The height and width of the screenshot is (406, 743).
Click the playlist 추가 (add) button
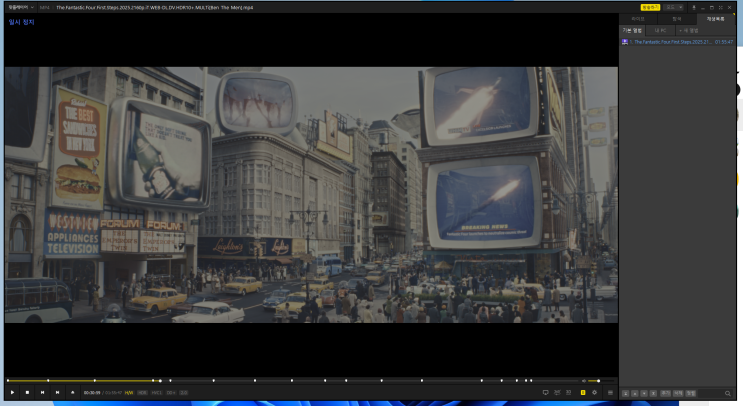pyautogui.click(x=665, y=394)
